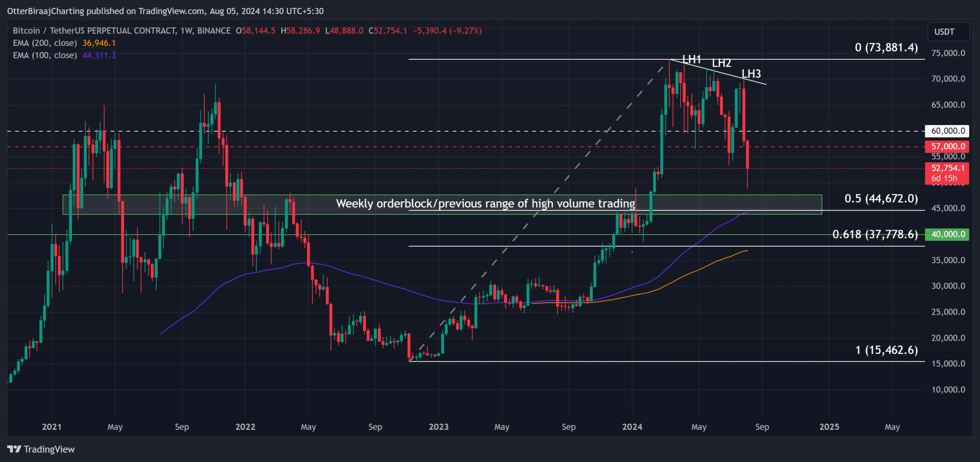The width and height of the screenshot is (980, 462).
Task: Click the 2024 marker on time axis
Action: coord(632,427)
